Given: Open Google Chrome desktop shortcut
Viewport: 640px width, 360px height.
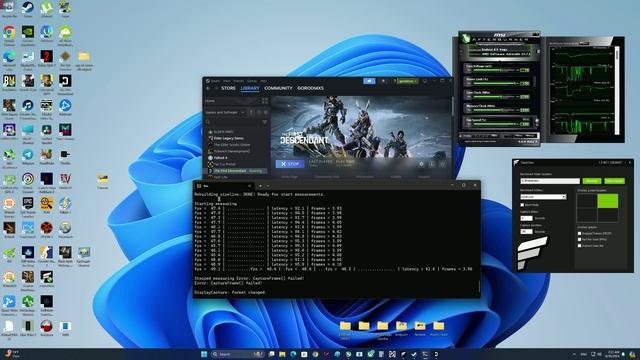Looking at the screenshot, I should 9,32.
